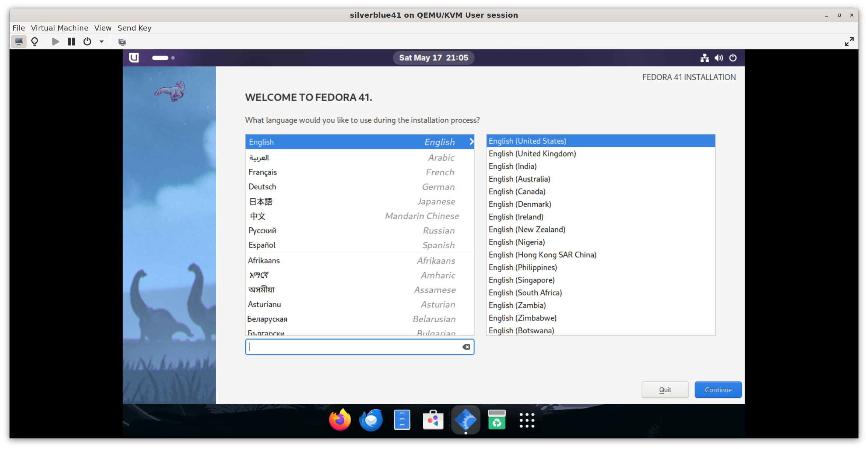Open the Send Key menu
Screen dimensions: 868x449
coord(134,28)
